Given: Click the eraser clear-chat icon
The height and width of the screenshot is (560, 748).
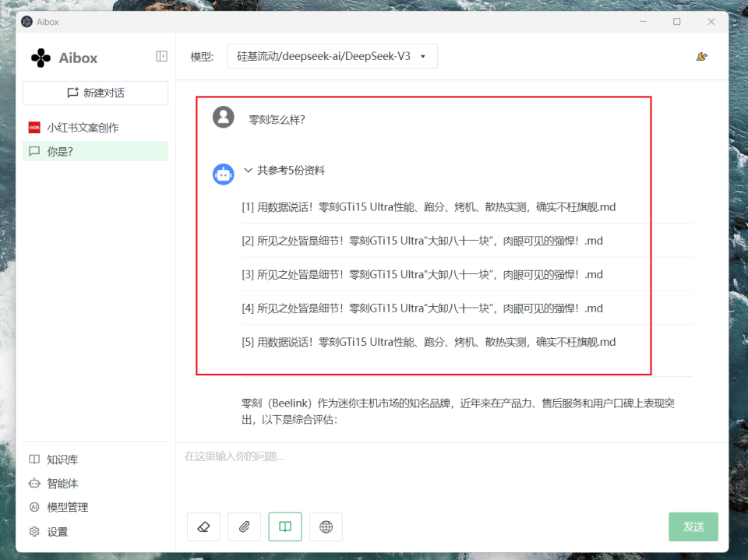Looking at the screenshot, I should pos(203,527).
